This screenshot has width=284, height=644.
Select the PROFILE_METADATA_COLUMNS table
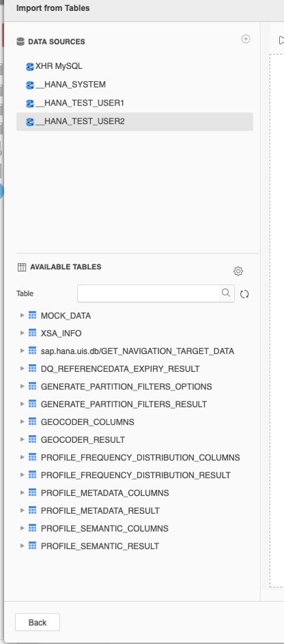105,493
